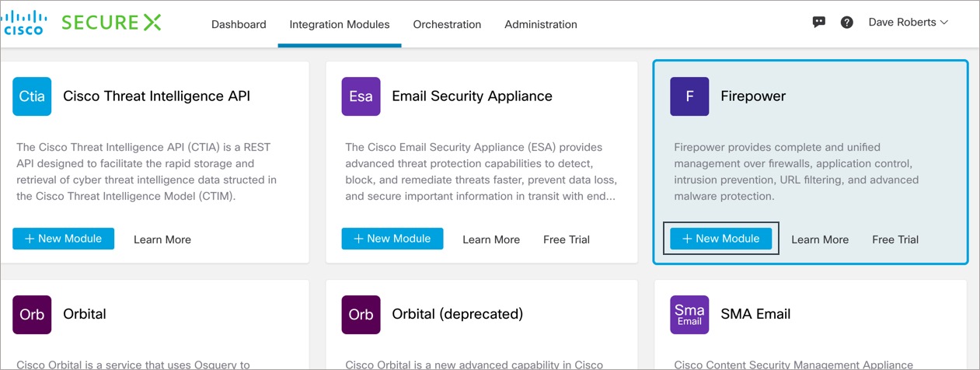The width and height of the screenshot is (980, 370).
Task: Click the Cisco SecureX logo
Action: click(82, 23)
